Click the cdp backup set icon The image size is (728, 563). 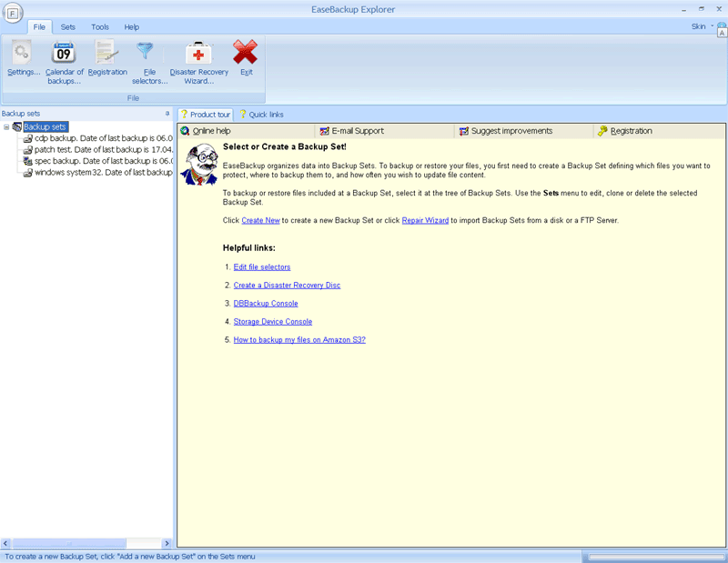point(28,138)
